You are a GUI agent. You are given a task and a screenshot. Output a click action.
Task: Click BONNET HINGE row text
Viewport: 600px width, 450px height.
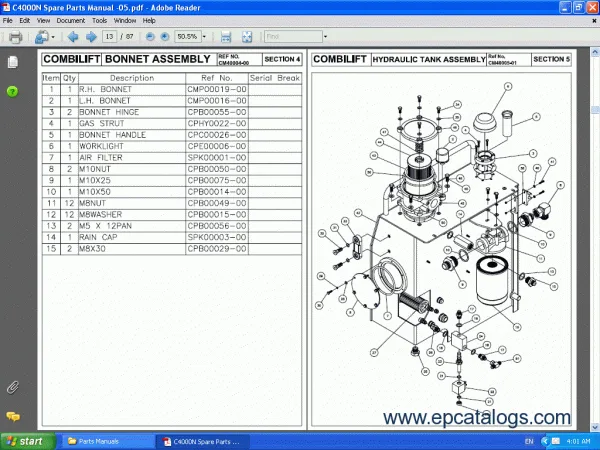[109, 112]
